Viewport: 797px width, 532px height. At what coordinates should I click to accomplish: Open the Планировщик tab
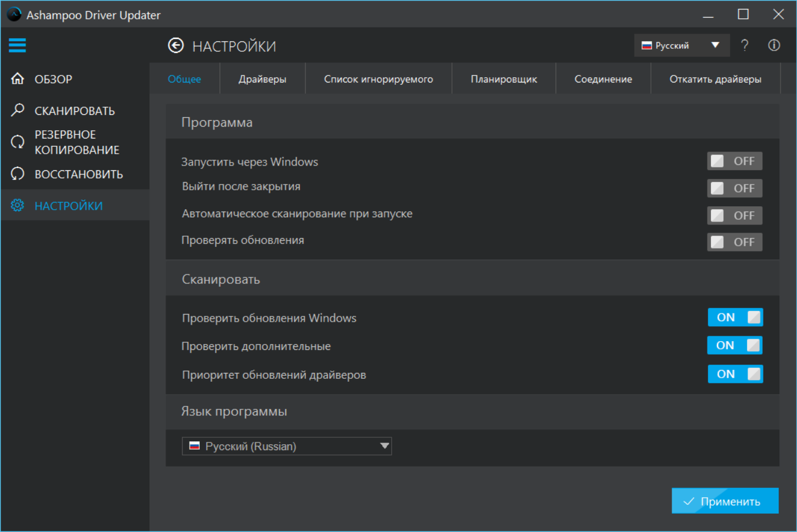pos(504,79)
